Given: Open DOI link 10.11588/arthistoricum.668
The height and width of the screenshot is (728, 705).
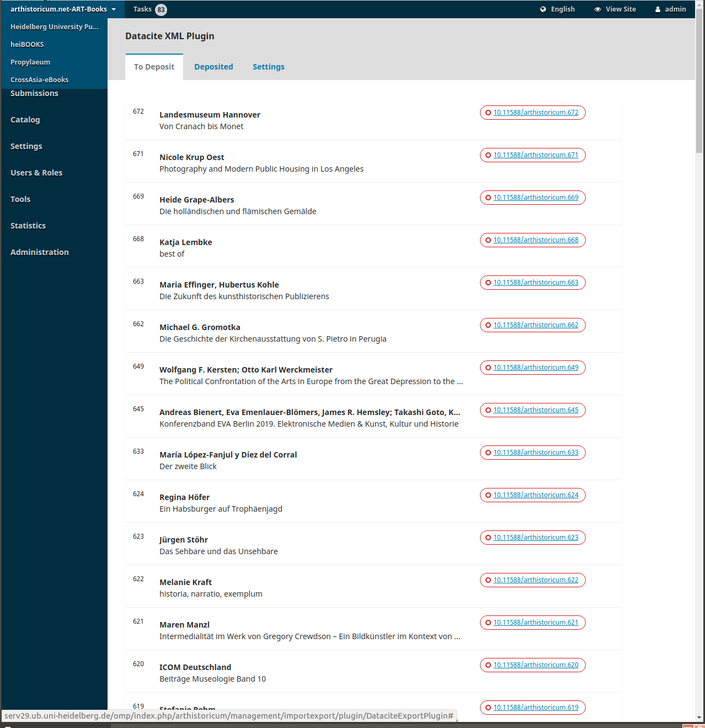Looking at the screenshot, I should tap(536, 240).
